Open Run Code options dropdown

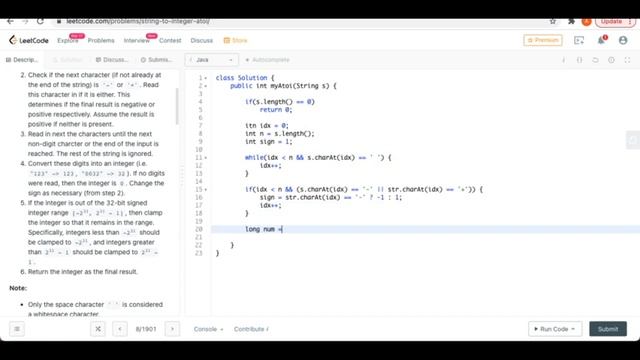click(x=573, y=329)
